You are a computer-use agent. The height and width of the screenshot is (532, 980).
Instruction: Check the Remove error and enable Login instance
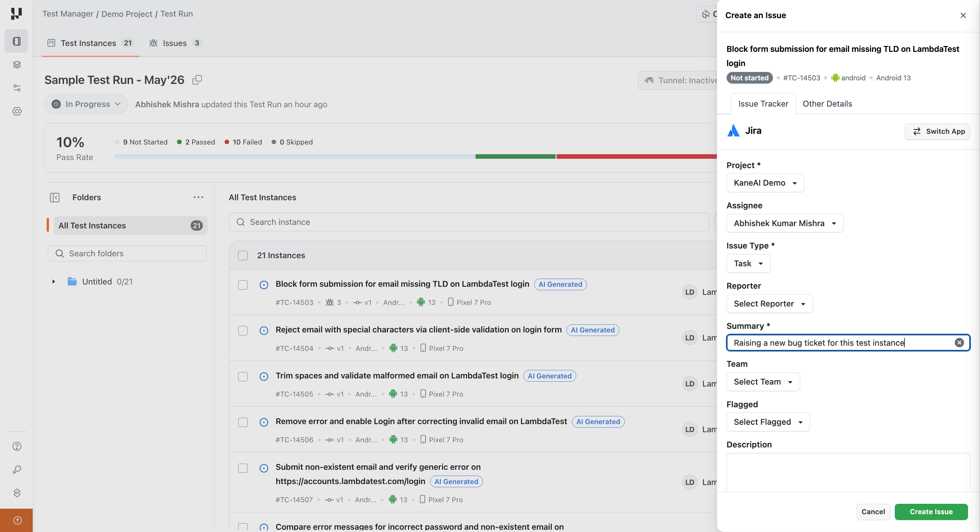coord(243,422)
